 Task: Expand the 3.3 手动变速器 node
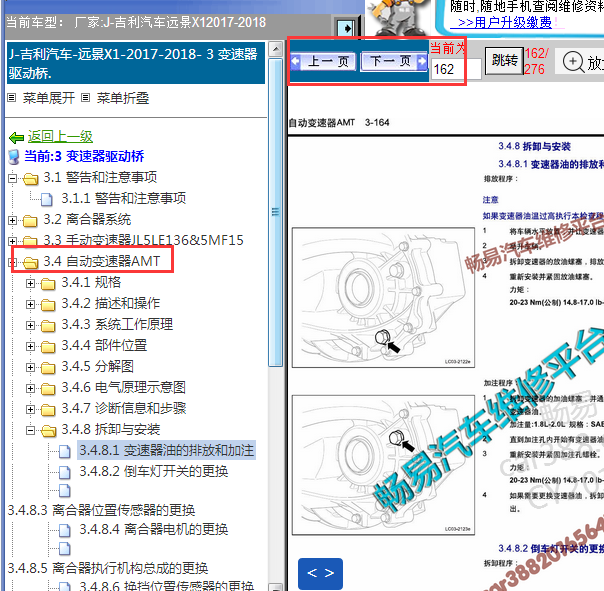12,241
